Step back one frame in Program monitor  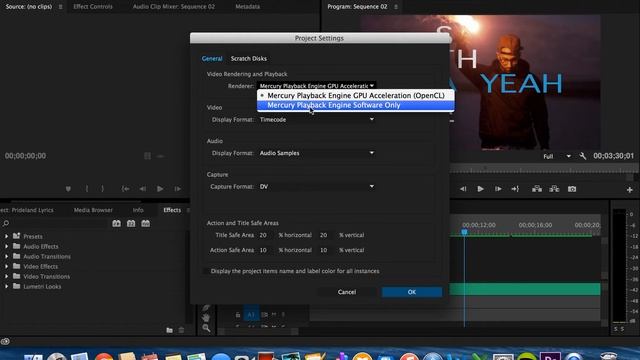pos(463,189)
